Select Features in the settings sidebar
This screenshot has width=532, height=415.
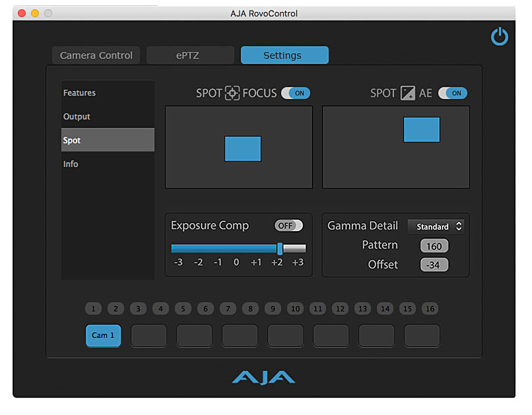point(80,93)
